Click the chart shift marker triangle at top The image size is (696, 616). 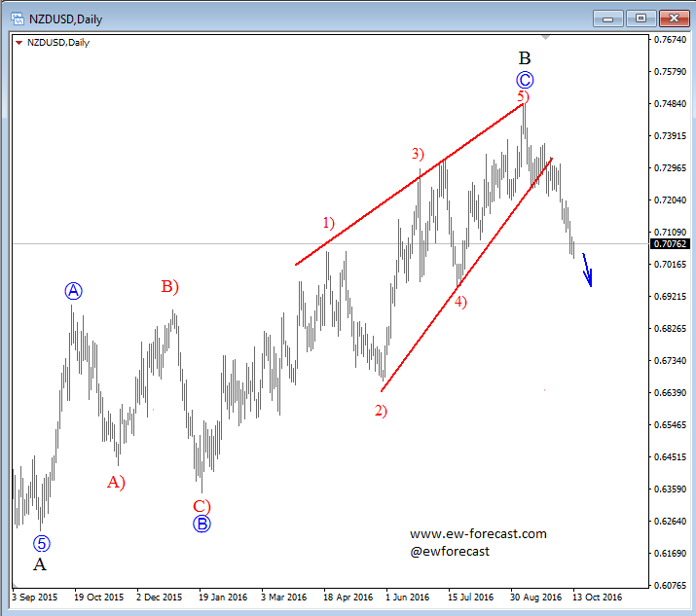[545, 38]
